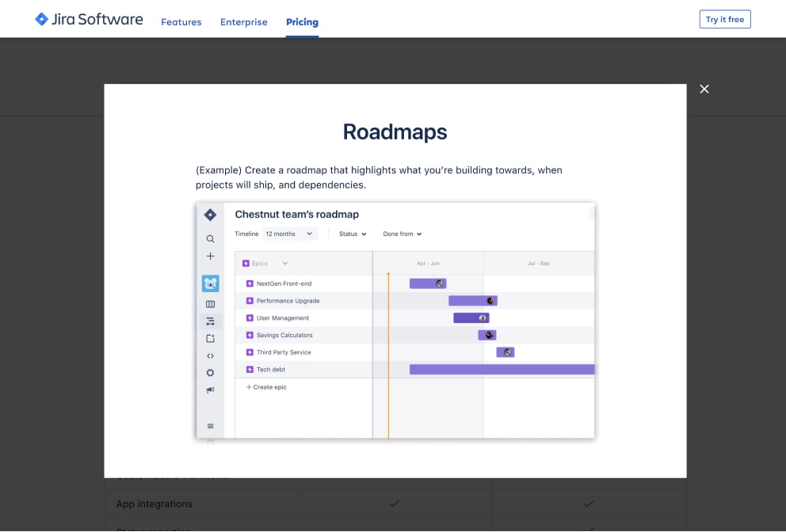Select the project avatar icon in sidebar
The height and width of the screenshot is (532, 786).
[x=210, y=283]
